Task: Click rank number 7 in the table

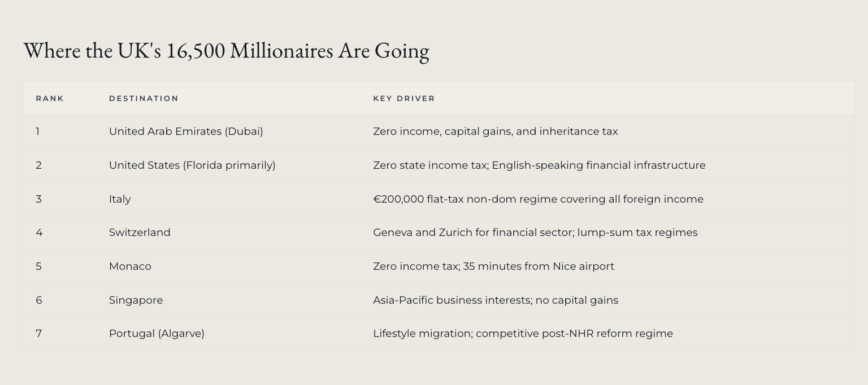Action: coord(38,334)
